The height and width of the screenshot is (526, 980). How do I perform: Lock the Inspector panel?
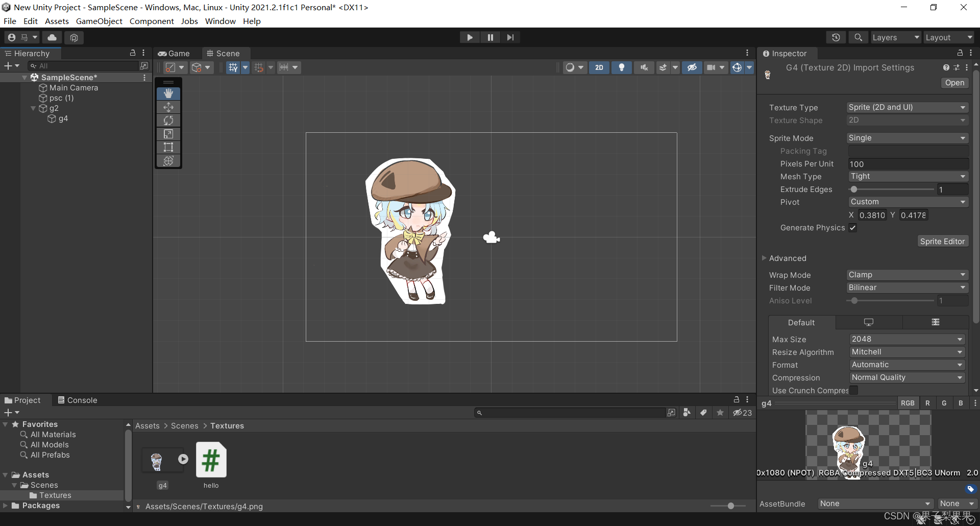(960, 53)
